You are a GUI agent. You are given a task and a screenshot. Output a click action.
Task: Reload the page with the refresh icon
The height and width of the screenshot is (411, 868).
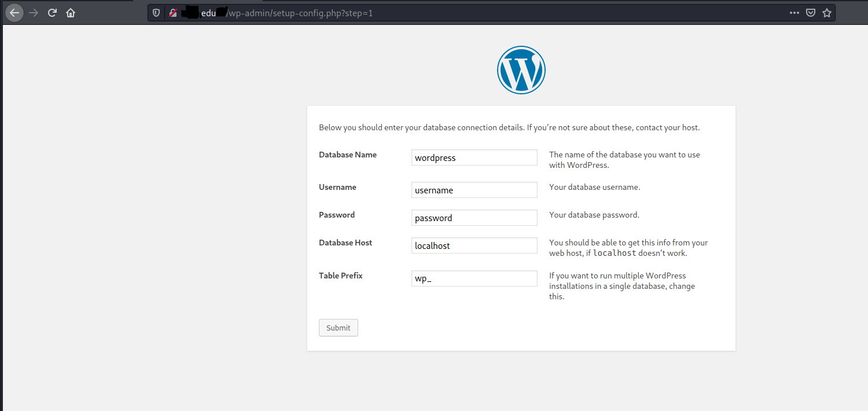click(52, 13)
